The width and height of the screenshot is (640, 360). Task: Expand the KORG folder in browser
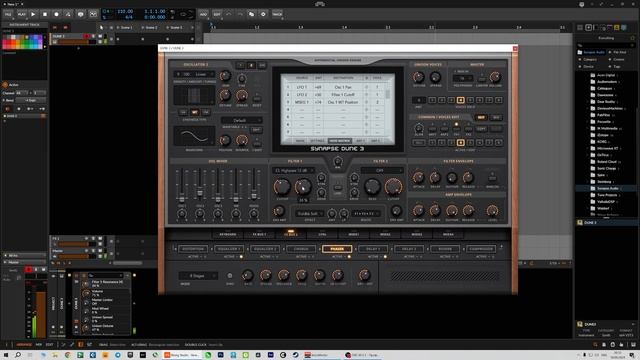pyautogui.click(x=602, y=142)
